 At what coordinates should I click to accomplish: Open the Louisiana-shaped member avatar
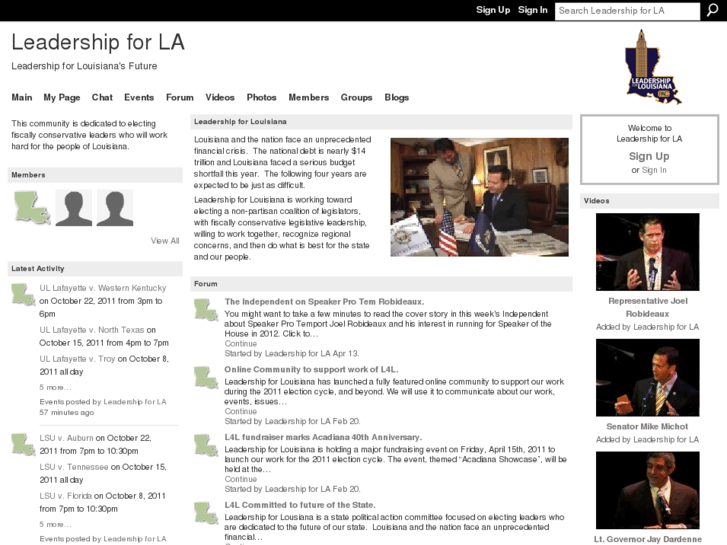(32, 208)
